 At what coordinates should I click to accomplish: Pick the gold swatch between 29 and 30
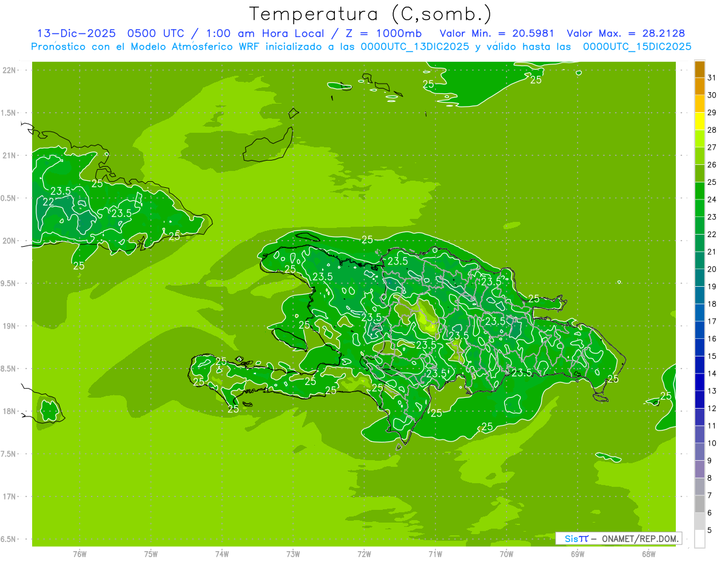[x=699, y=104]
